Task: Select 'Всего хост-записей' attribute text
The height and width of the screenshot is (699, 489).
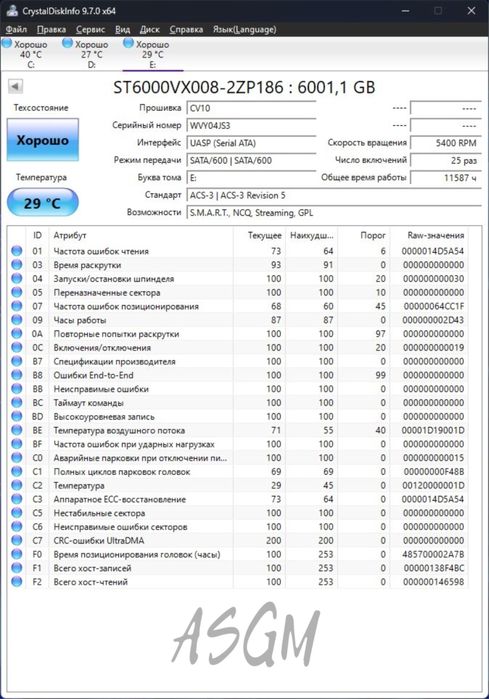Action: click(x=92, y=568)
